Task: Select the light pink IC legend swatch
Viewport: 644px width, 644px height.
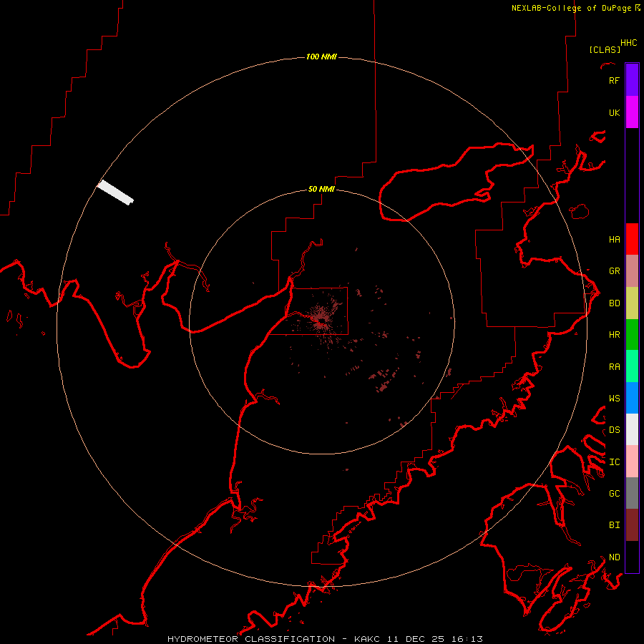Action: pyautogui.click(x=632, y=462)
